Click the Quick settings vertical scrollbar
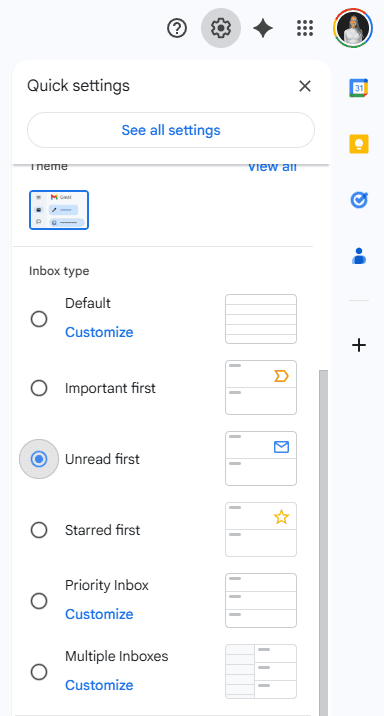 [x=323, y=542]
